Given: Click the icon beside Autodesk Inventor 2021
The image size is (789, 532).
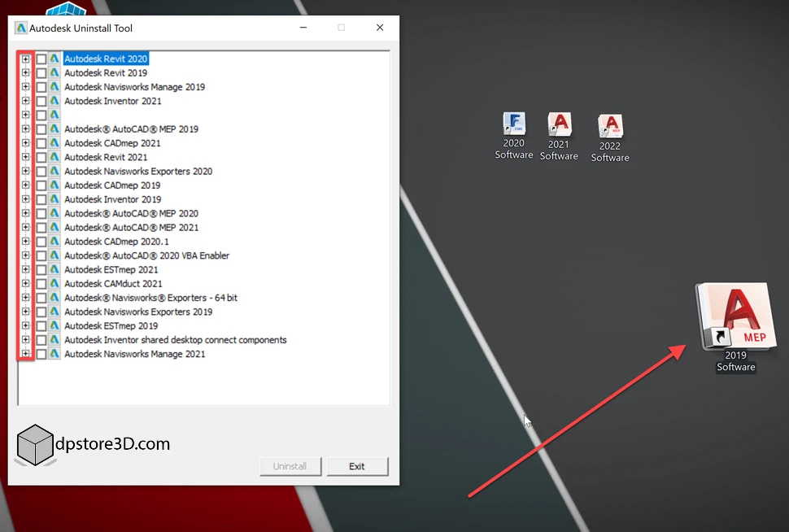Looking at the screenshot, I should coord(54,101).
